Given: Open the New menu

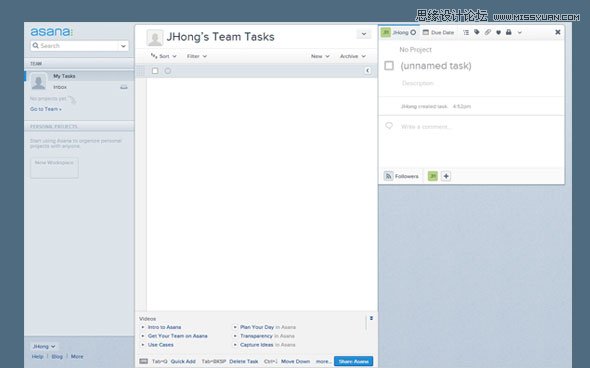Looking at the screenshot, I should coord(320,56).
